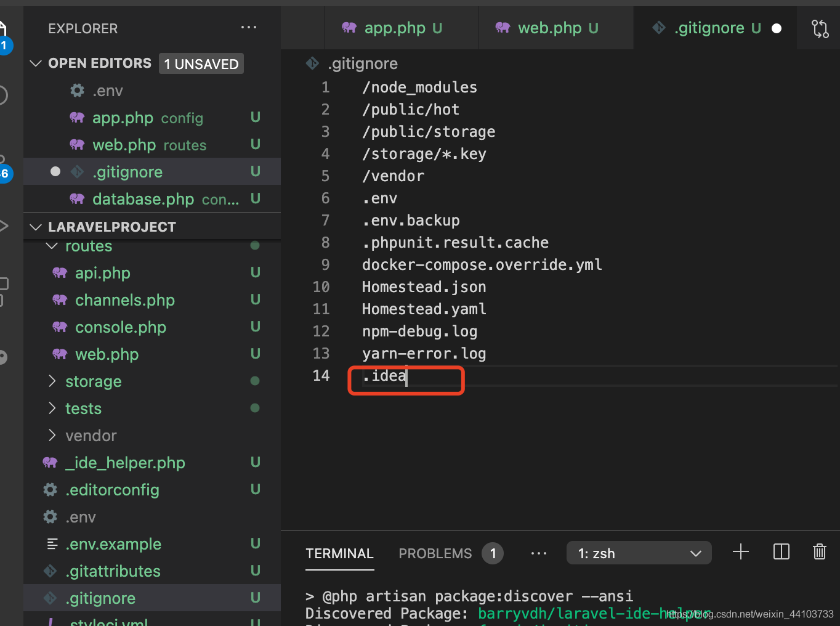Click the .idea text on line 14
The image size is (840, 626).
click(384, 376)
